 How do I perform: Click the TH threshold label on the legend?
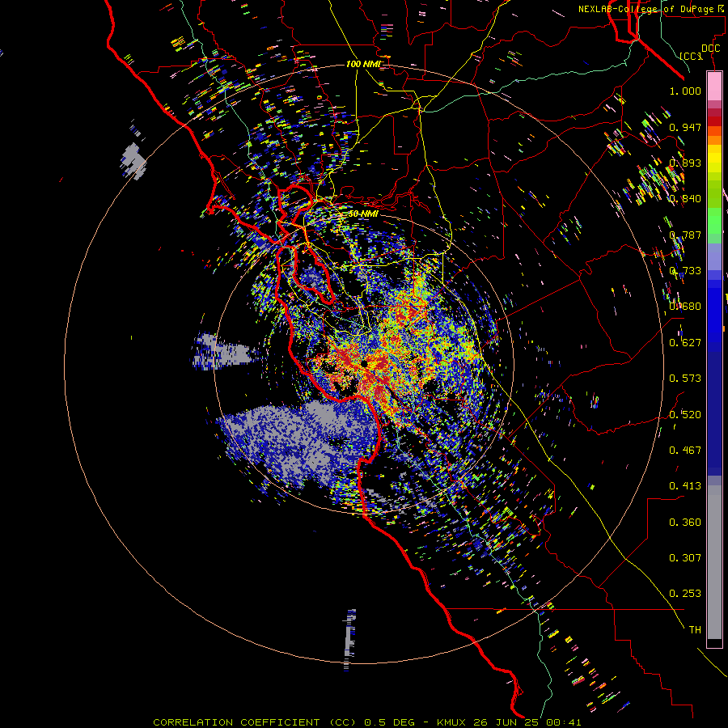(695, 630)
